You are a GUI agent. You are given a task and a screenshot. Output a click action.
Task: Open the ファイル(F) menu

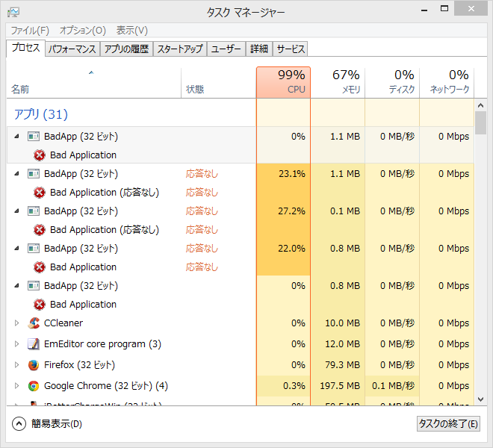click(30, 31)
